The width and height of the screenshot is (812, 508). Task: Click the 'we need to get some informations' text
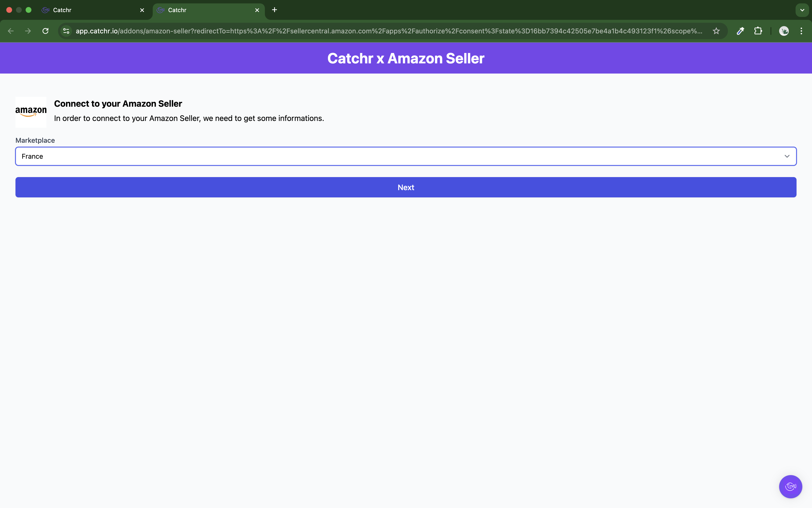pos(263,118)
